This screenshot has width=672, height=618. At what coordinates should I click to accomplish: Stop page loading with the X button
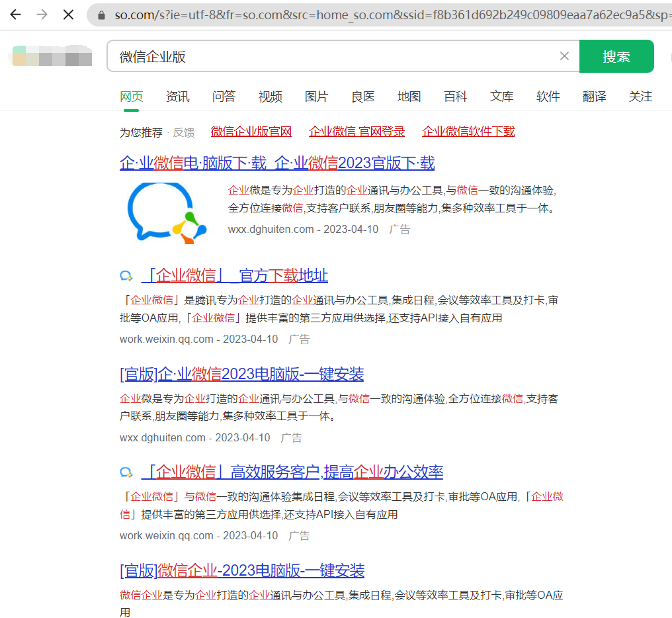[x=68, y=15]
